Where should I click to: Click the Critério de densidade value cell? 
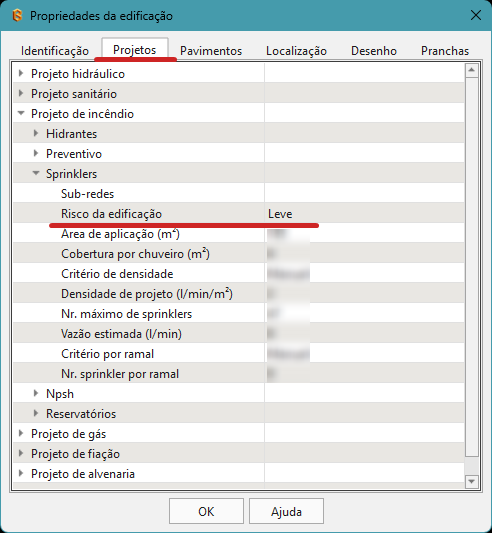click(364, 274)
